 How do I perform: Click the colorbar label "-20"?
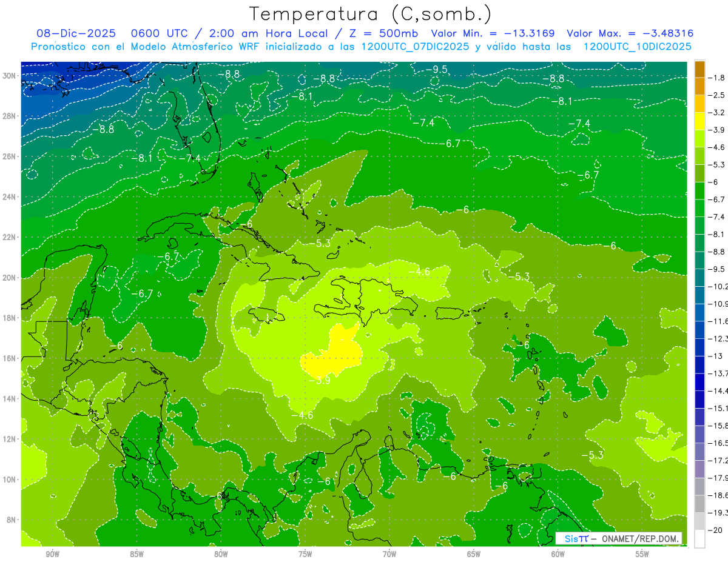[716, 530]
